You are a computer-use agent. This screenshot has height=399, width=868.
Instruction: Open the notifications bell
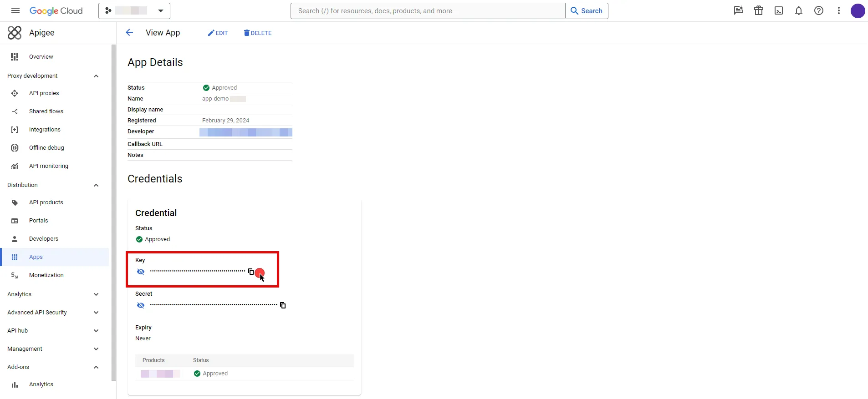pos(799,10)
